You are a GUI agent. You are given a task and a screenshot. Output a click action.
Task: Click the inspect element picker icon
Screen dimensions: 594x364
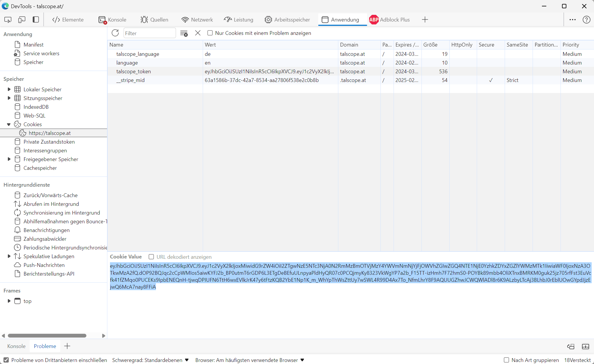(8, 19)
